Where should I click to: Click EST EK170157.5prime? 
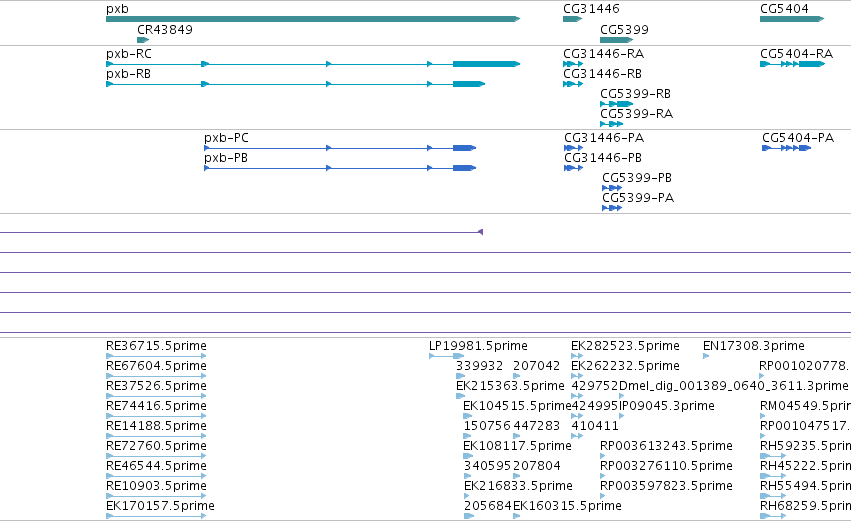pos(160,506)
